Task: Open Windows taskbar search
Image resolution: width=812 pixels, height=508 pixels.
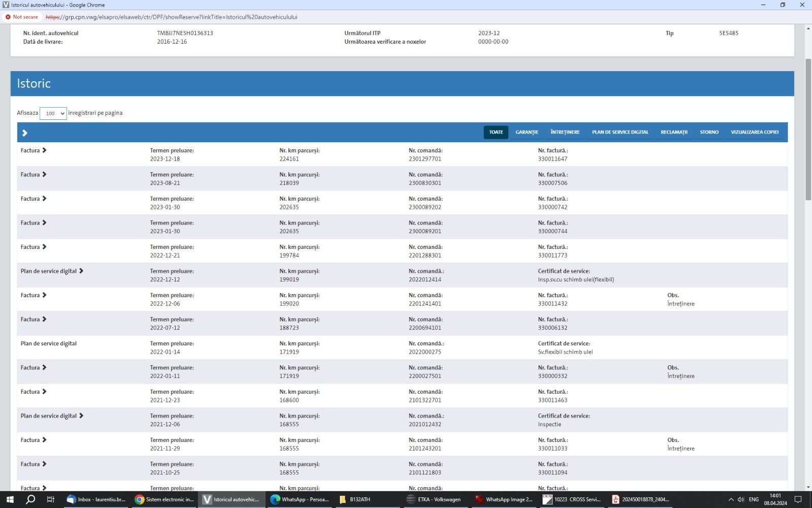Action: point(30,499)
